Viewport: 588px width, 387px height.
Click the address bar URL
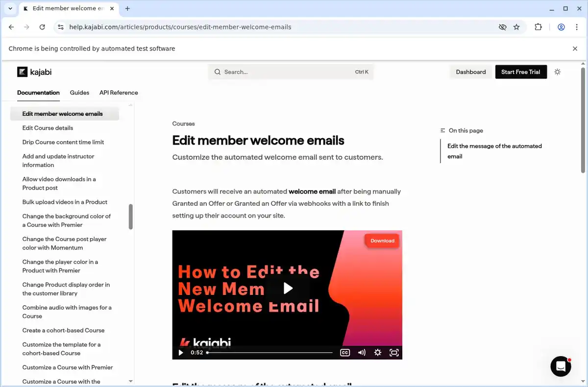180,27
